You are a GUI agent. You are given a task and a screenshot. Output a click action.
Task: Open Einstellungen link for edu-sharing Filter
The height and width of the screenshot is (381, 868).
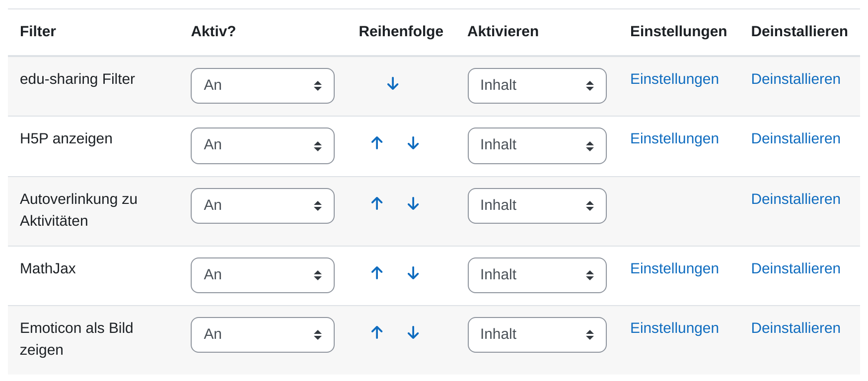coord(674,79)
